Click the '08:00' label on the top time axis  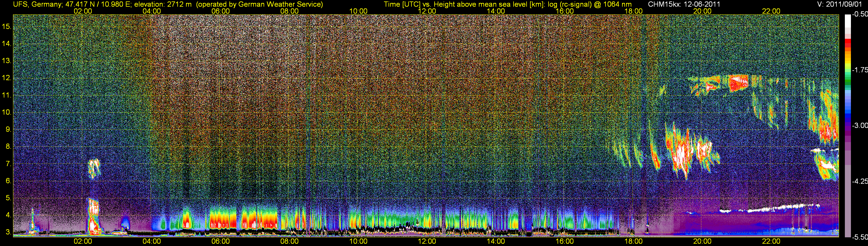[289, 11]
